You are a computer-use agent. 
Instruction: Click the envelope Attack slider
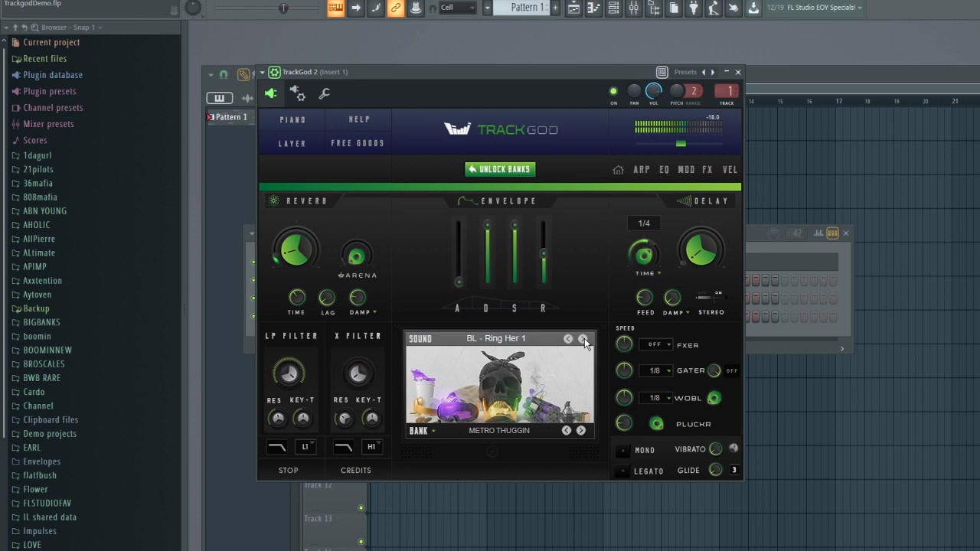(x=458, y=253)
